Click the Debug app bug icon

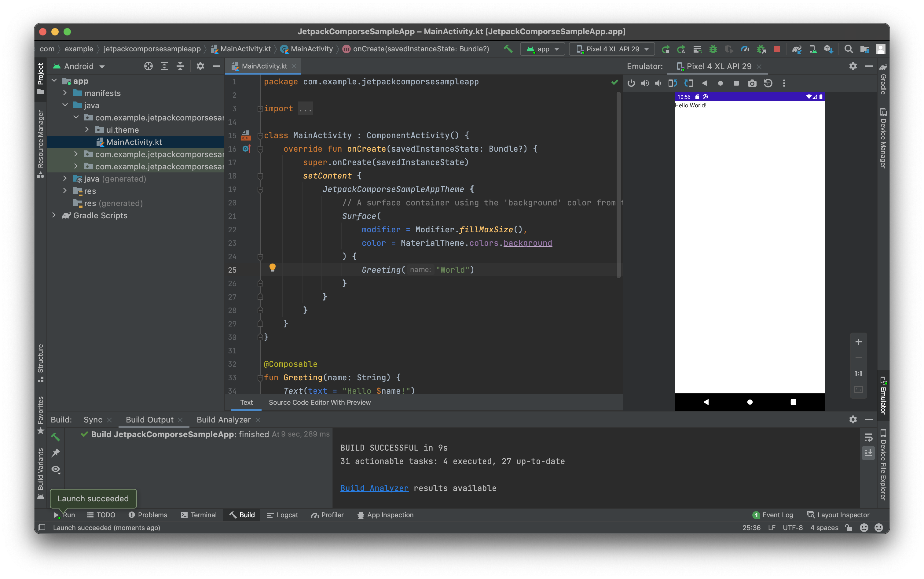pyautogui.click(x=713, y=49)
